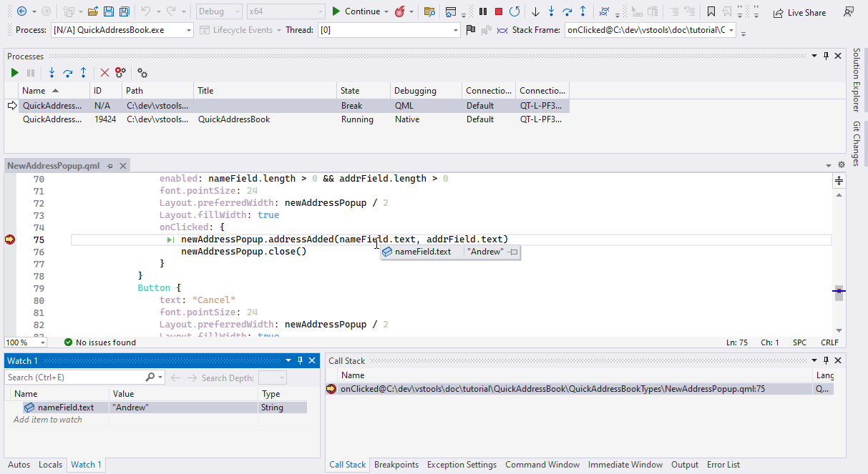
Task: Restart the debugging session
Action: [515, 11]
